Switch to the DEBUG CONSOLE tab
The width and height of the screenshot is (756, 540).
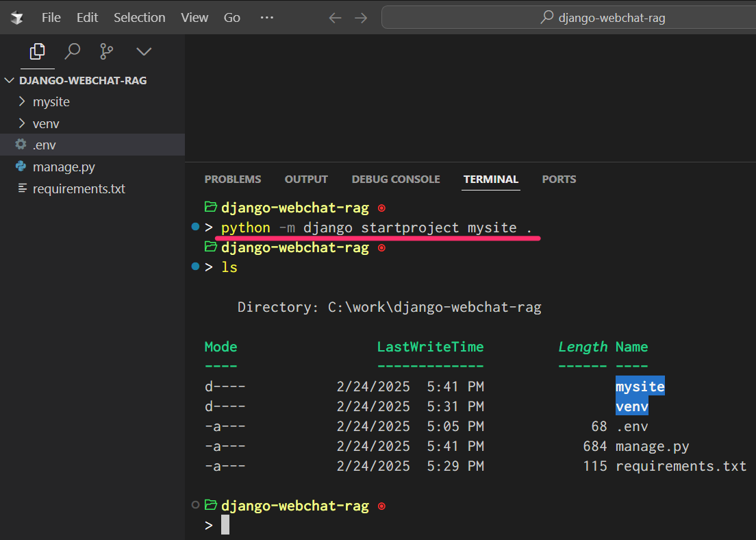395,179
